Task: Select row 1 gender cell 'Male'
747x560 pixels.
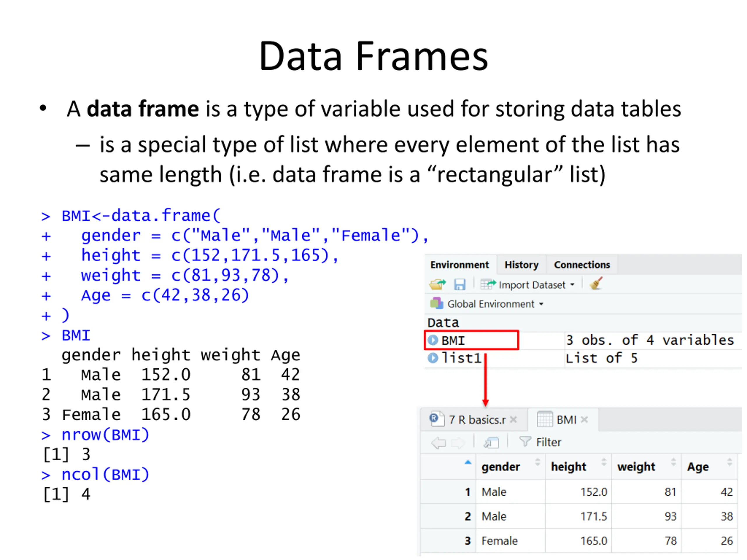Action: click(511, 492)
